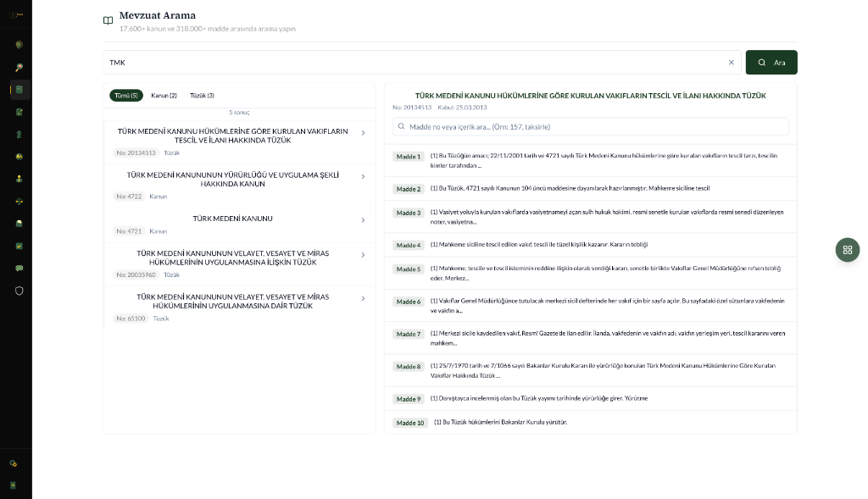Screen dimensions: 868x499
Task: Click the green checkmark icon in sidebar
Action: [19, 246]
